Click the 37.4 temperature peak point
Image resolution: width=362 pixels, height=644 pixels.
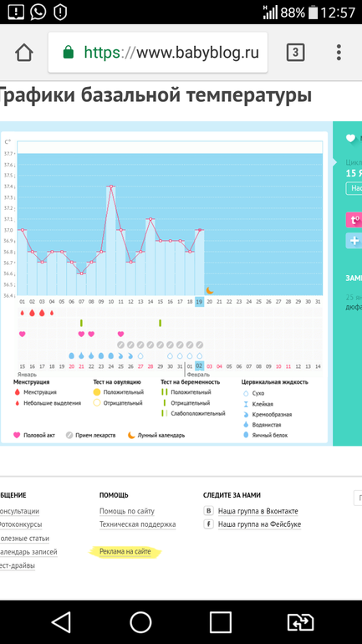tap(111, 187)
